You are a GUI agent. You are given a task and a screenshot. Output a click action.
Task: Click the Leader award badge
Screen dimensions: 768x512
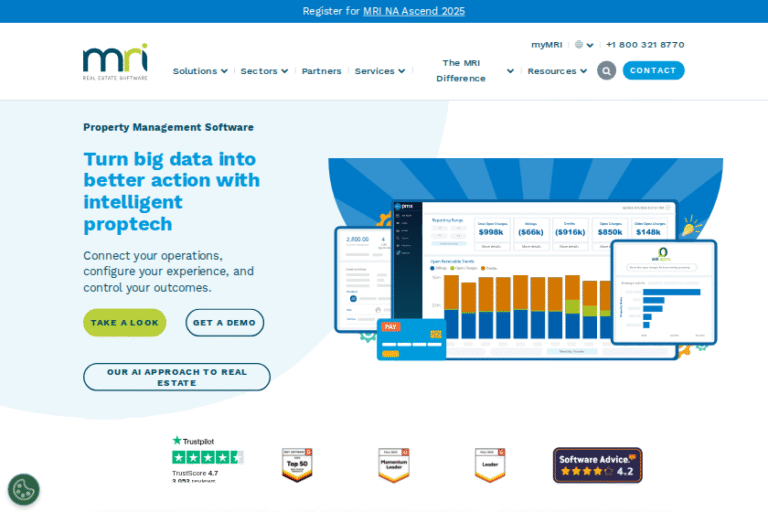click(x=490, y=465)
